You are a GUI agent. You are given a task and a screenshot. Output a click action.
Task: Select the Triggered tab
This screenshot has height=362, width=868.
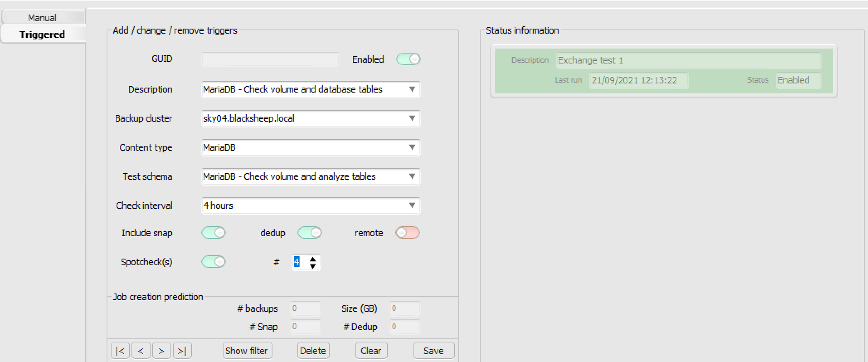click(42, 34)
